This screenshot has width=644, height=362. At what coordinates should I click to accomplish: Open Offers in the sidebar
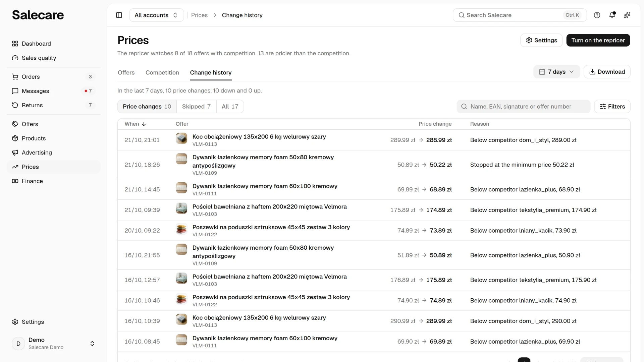tap(54, 124)
